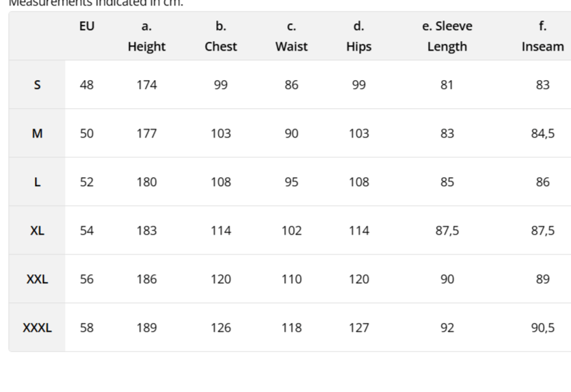The image size is (571, 392).
Task: Click the 84,5 inseam value for M
Action: coord(542,133)
